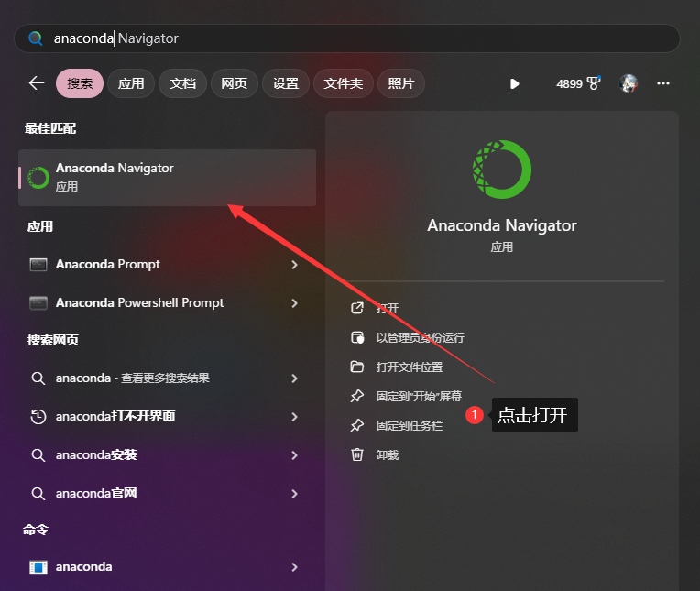Viewport: 700px width, 591px height.
Task: Click history clock icon beside anaconda打不开界面
Action: tap(38, 417)
